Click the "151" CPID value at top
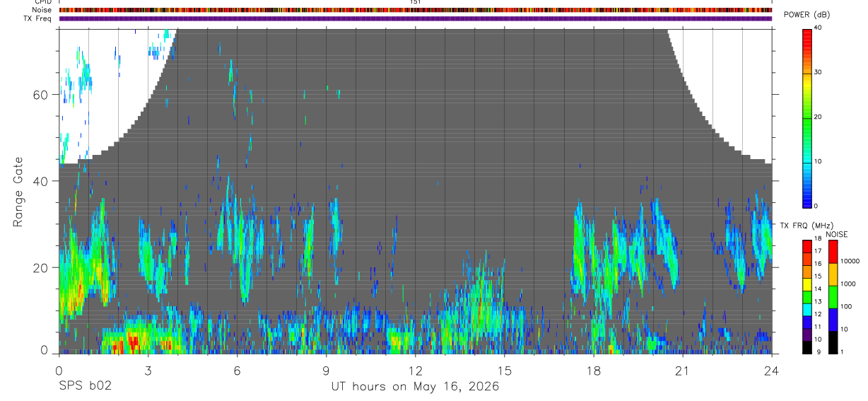The width and height of the screenshot is (868, 401). (x=416, y=2)
